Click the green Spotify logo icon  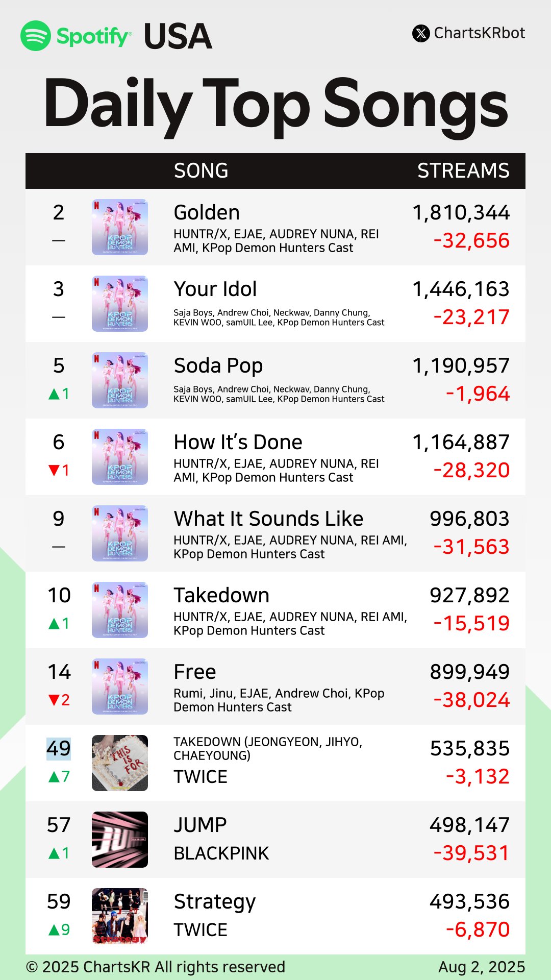(36, 36)
